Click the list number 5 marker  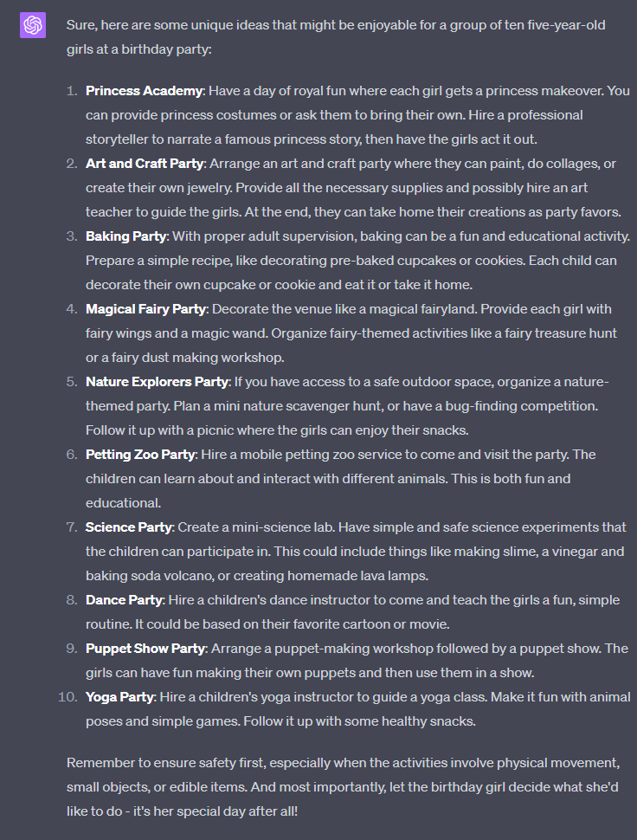click(x=71, y=382)
